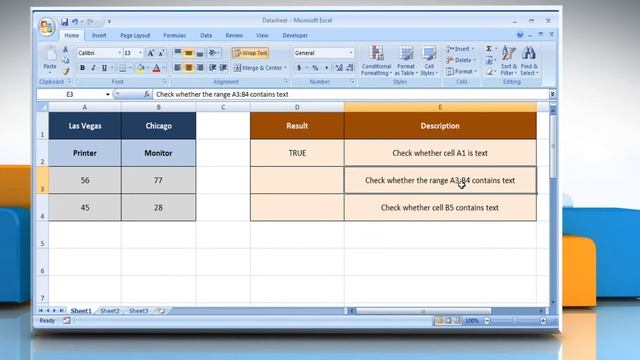Switch to the Review ribbon tab
This screenshot has width=640, height=360.
point(234,36)
